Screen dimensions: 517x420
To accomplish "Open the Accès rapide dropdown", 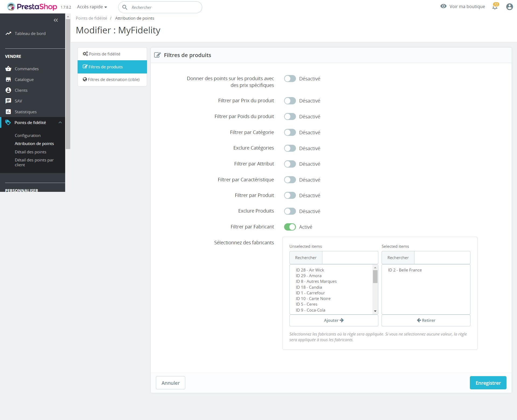I will [92, 7].
